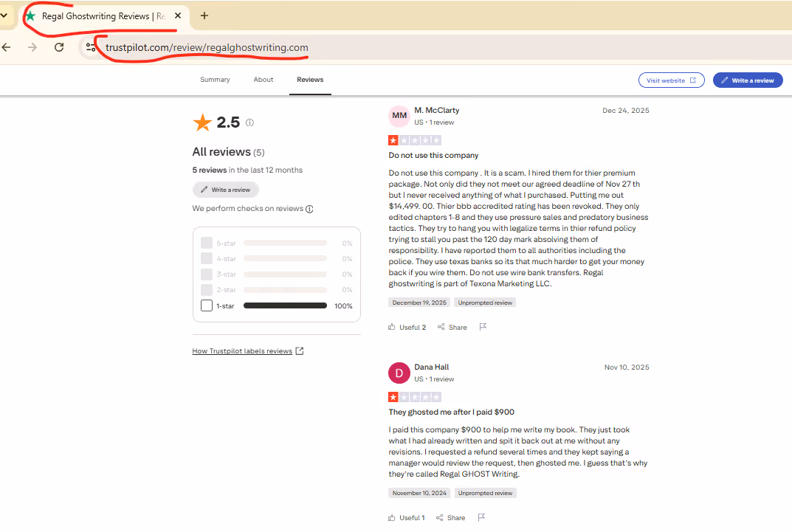Click the one-star rating on McClarty's review

415,140
